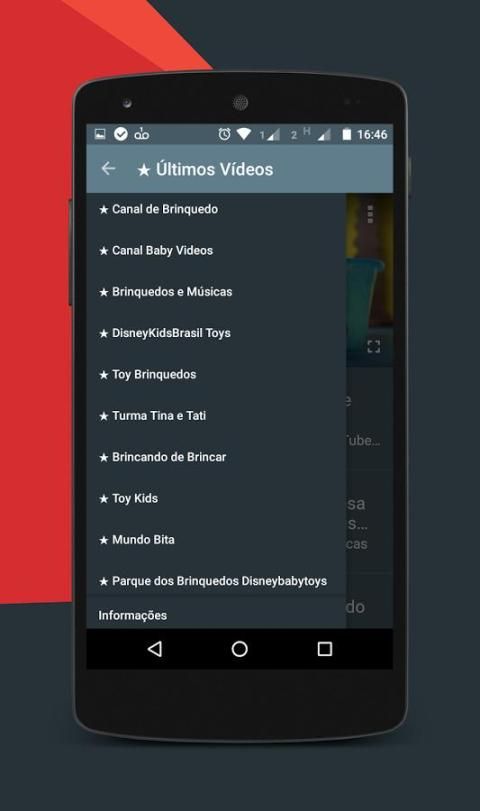Tap the Android Home navigation button
Viewport: 480px width, 811px height.
coord(239,649)
